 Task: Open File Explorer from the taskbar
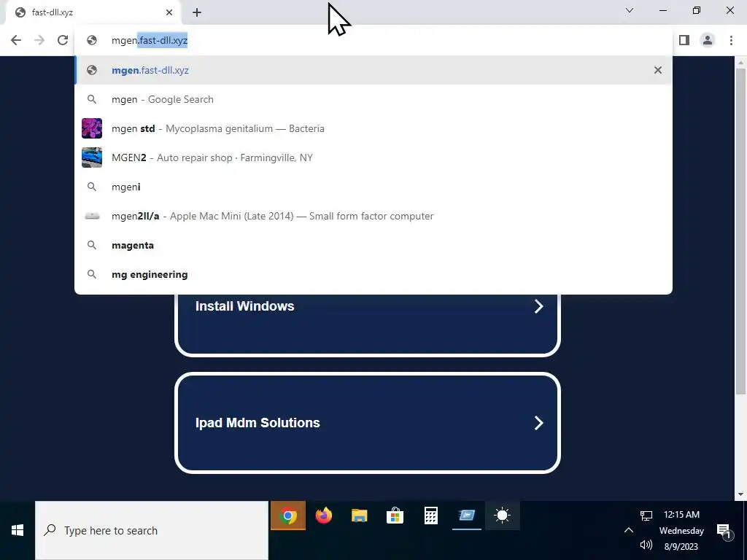359,516
